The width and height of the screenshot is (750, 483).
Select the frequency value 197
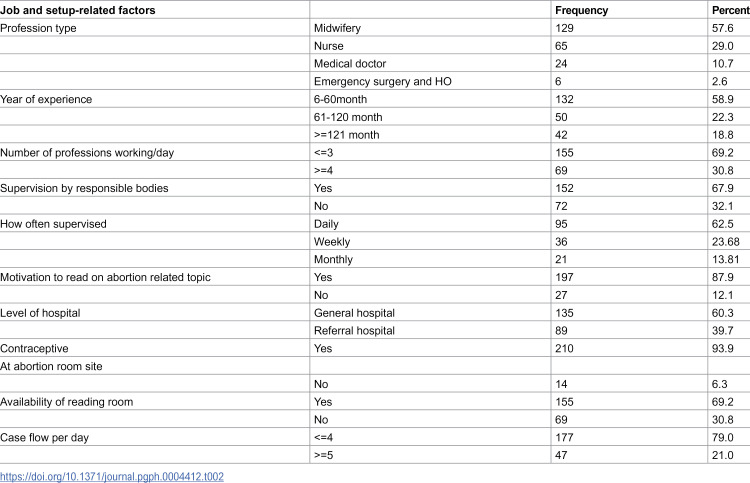tap(564, 277)
